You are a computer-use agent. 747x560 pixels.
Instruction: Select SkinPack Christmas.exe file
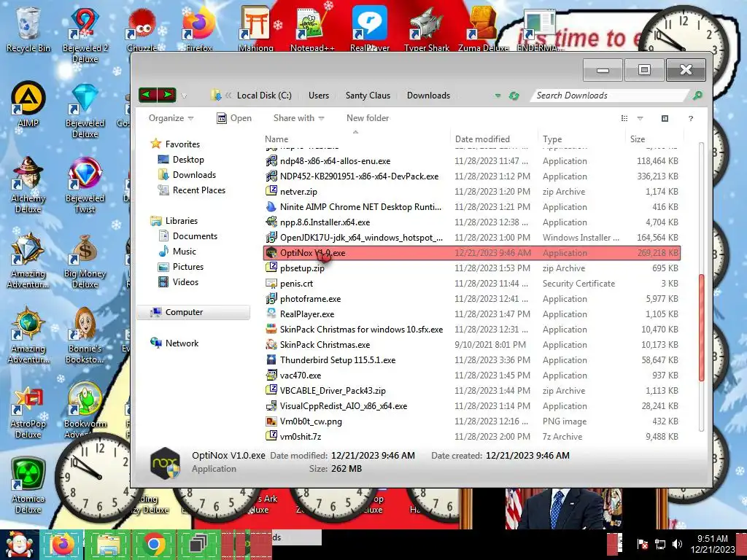tap(325, 345)
